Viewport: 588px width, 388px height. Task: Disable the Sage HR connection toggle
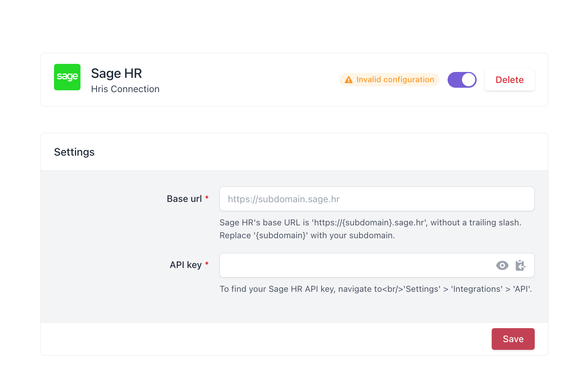click(462, 80)
